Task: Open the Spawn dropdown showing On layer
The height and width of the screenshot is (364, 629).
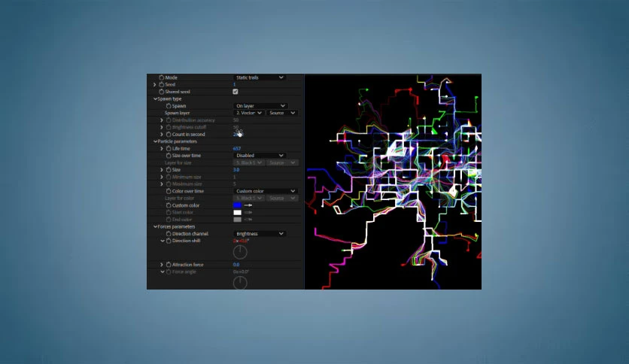Action: (x=260, y=106)
